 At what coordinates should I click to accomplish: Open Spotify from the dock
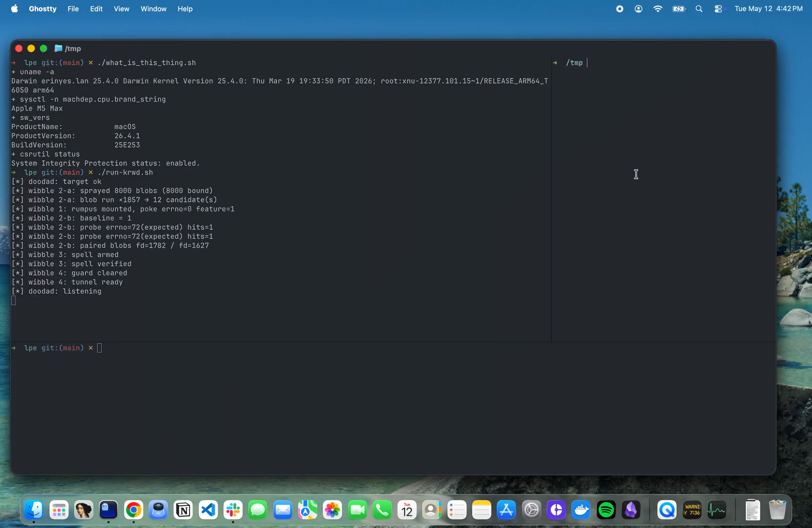point(606,510)
